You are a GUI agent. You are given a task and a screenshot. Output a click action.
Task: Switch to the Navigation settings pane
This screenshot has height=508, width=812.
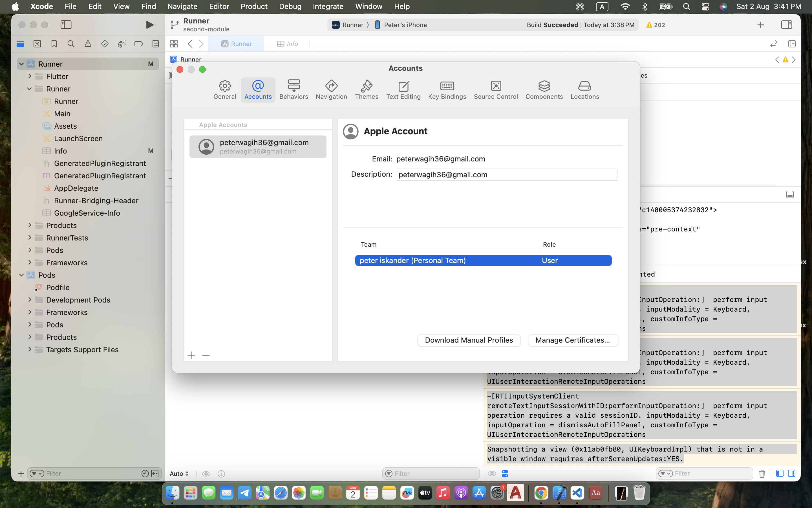(x=331, y=90)
